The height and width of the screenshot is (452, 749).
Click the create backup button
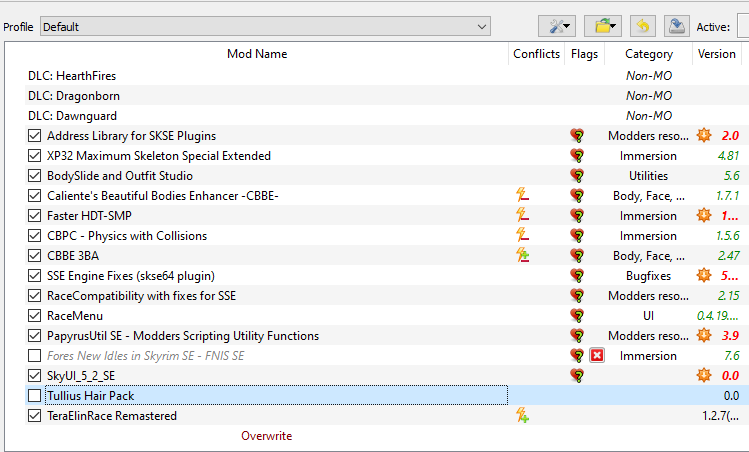click(676, 26)
